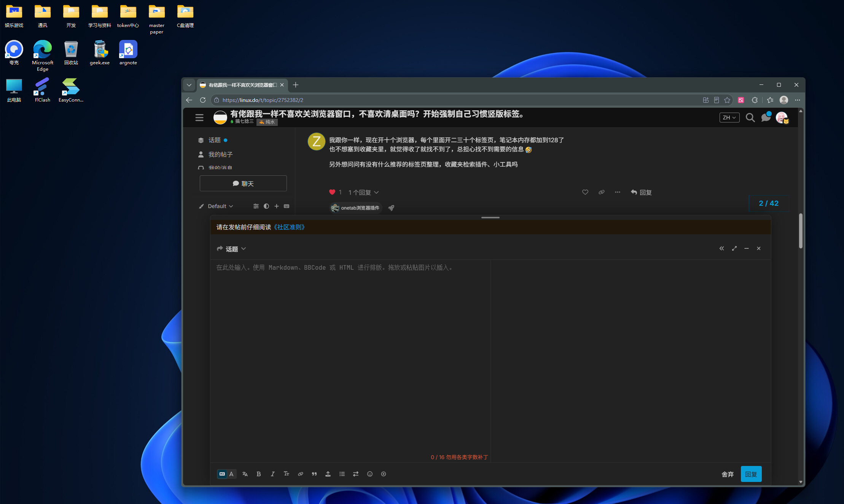Screen dimensions: 844x504
Task: Like the post with the heart outline
Action: point(585,192)
